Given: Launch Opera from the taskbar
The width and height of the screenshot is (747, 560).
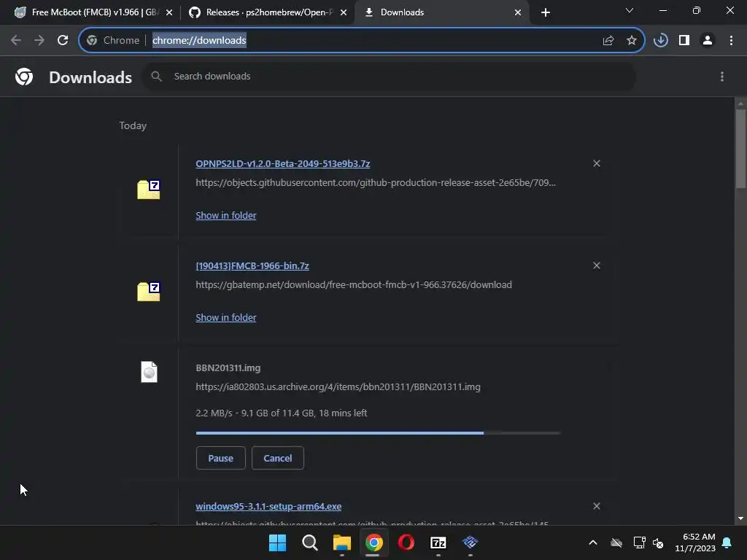Looking at the screenshot, I should [x=406, y=542].
